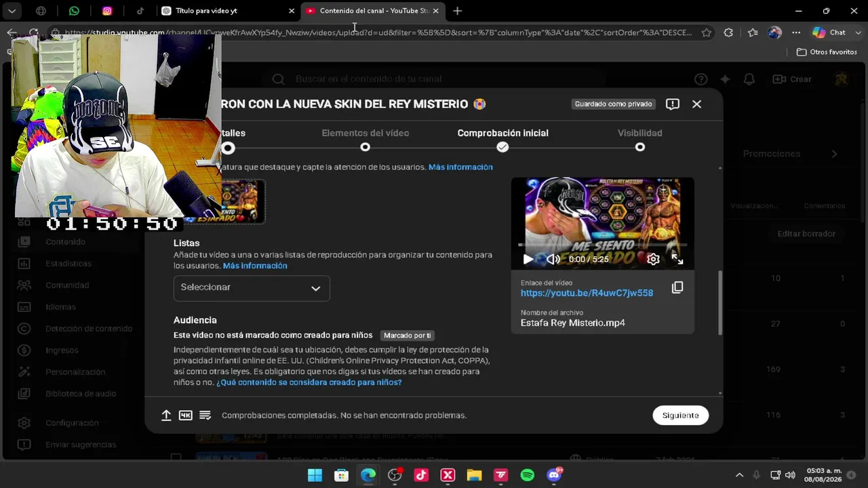
Task: Open File Explorer from the taskbar
Action: 474,475
